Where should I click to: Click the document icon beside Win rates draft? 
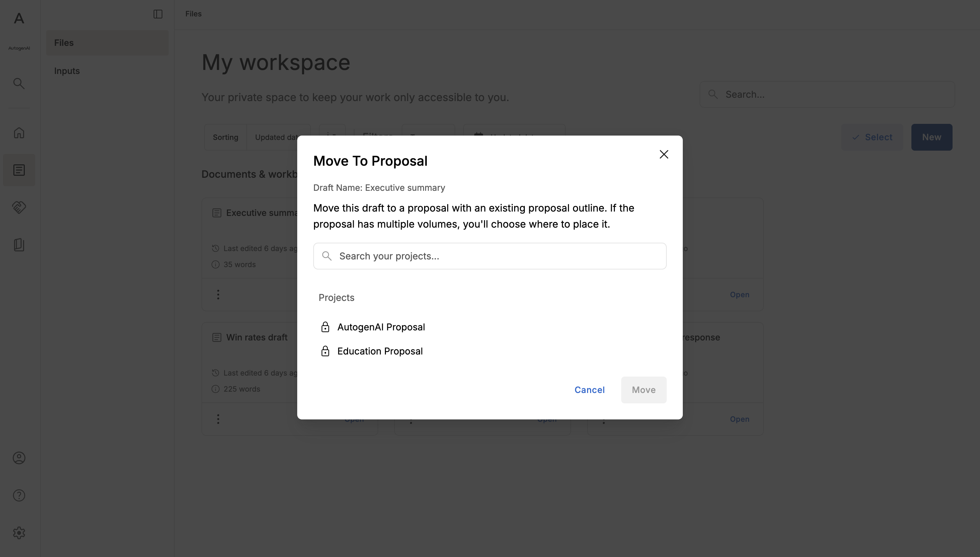click(x=217, y=337)
